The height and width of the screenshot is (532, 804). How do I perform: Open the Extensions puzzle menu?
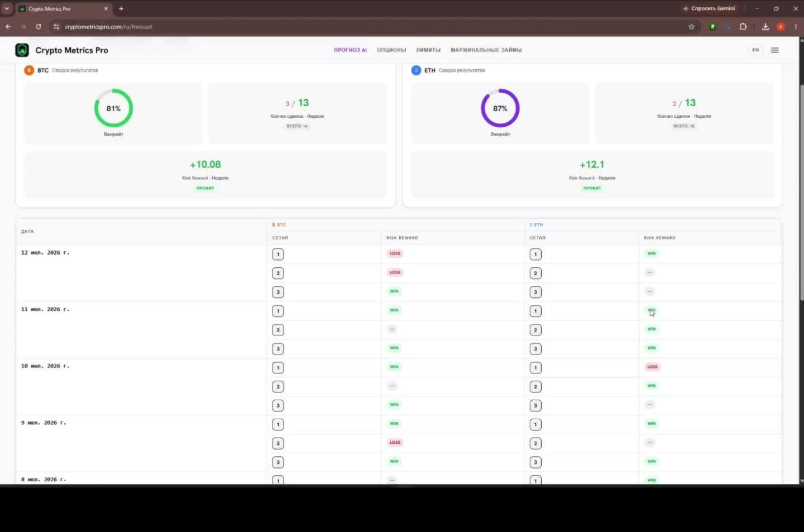[743, 26]
